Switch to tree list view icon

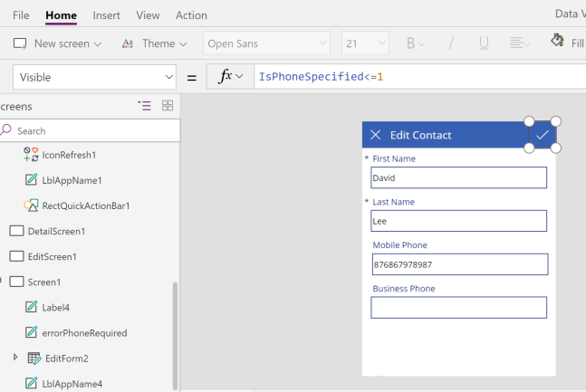pyautogui.click(x=145, y=106)
